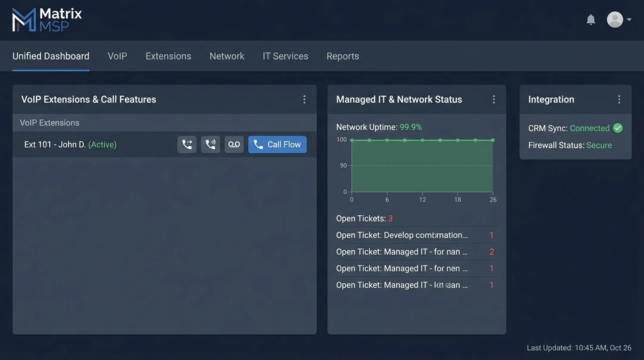
Task: Select the Ext 101 - John D. row
Action: [165, 144]
